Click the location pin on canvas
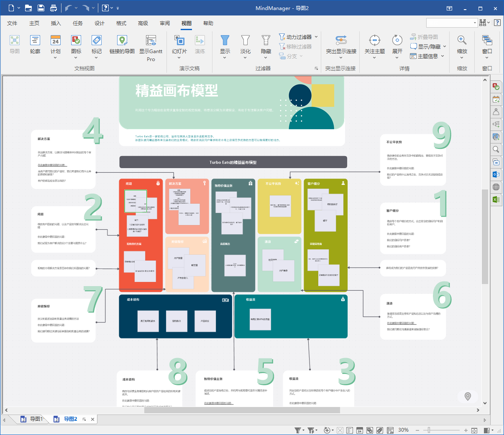The width and height of the screenshot is (504, 435). pyautogui.click(x=468, y=397)
